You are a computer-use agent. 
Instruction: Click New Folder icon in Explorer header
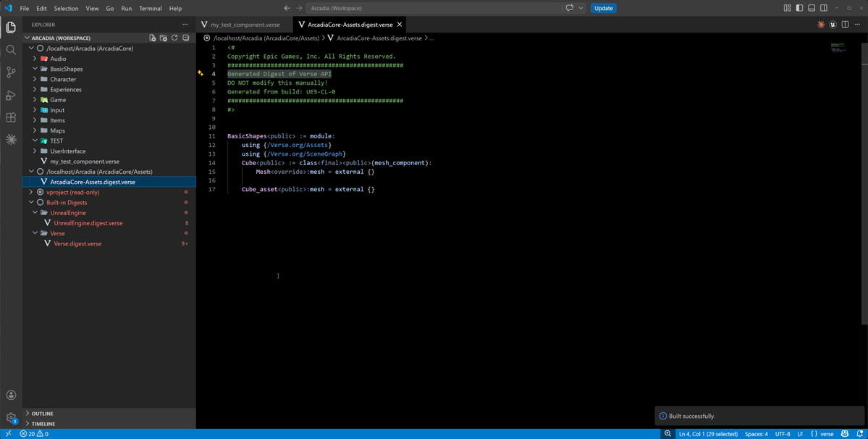point(164,38)
